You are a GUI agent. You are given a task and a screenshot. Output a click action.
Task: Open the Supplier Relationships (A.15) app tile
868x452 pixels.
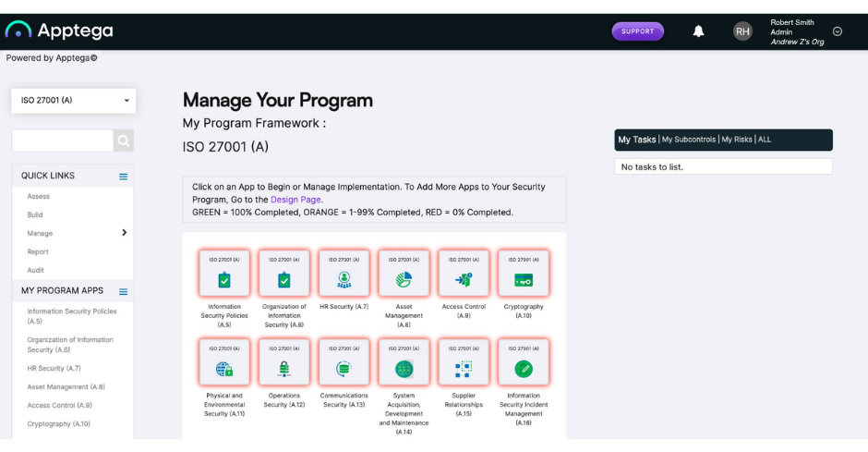click(464, 361)
